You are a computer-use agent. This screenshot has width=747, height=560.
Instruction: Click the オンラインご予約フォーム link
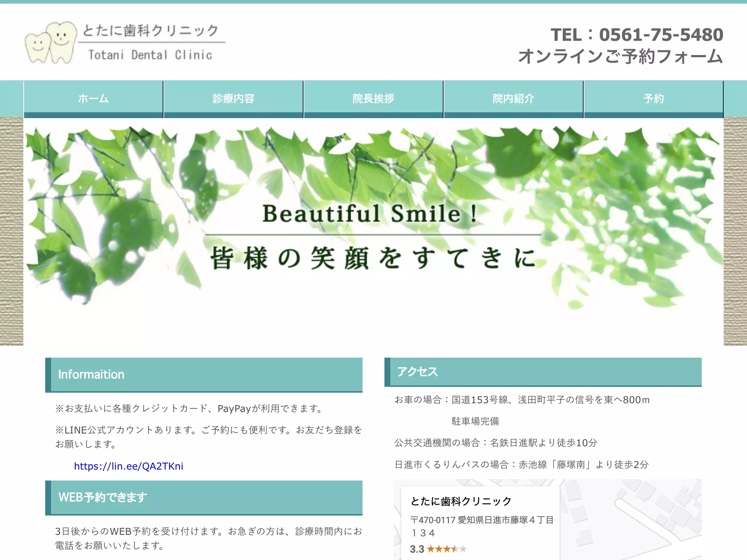620,57
